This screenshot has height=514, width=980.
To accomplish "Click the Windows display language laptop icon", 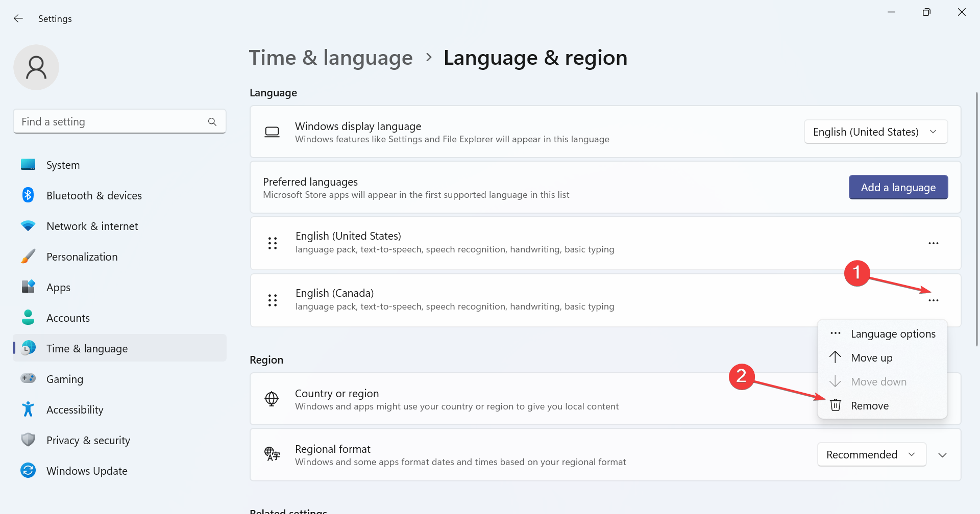I will tap(272, 132).
